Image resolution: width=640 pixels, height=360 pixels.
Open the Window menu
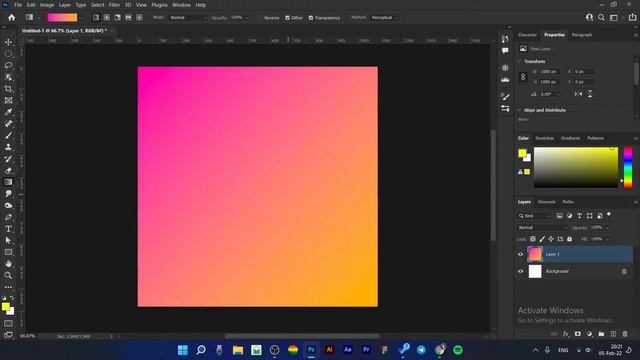[x=181, y=5]
